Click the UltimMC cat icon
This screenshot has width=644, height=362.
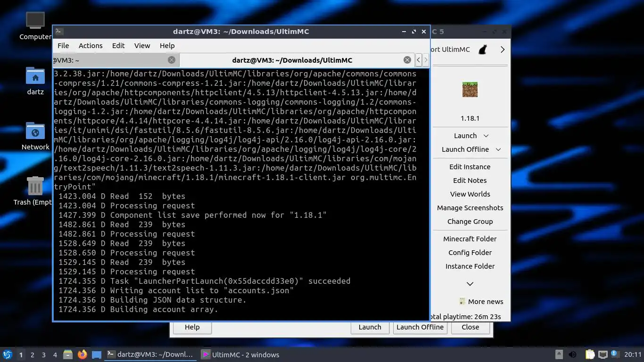click(482, 49)
